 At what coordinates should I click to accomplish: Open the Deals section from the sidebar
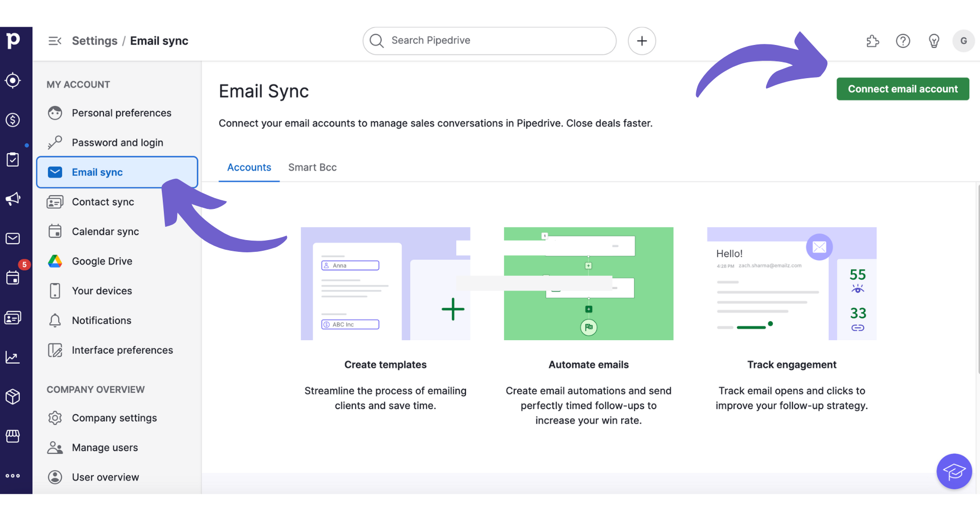point(12,120)
